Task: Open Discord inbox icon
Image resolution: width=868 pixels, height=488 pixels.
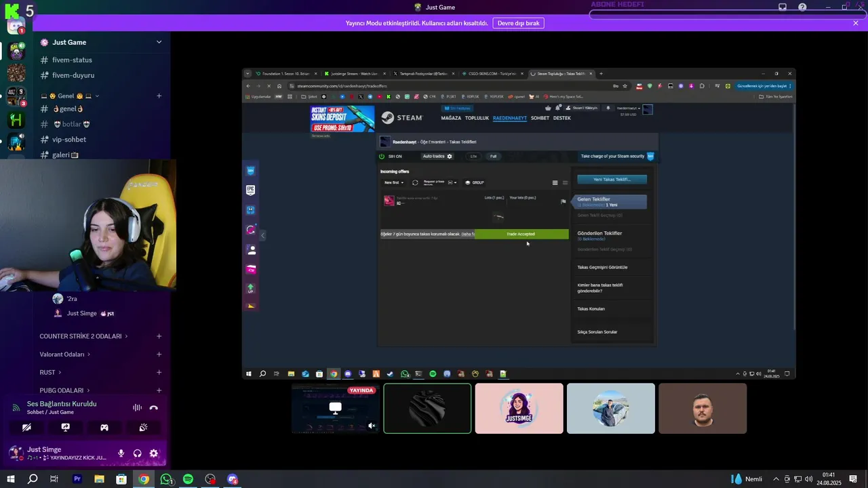Action: 783,7
